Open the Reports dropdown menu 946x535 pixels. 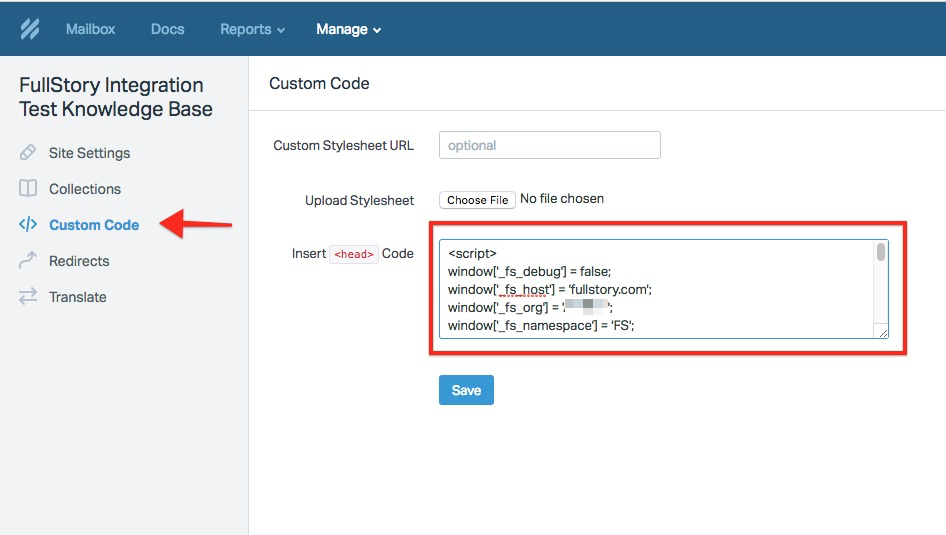pyautogui.click(x=252, y=29)
